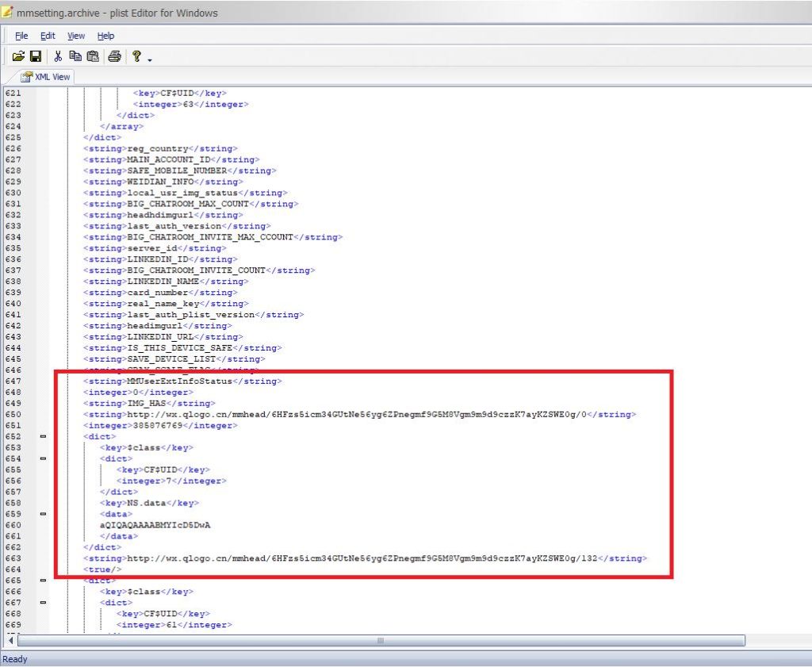Click the server_id string line
This screenshot has height=667, width=812.
pyautogui.click(x=155, y=248)
